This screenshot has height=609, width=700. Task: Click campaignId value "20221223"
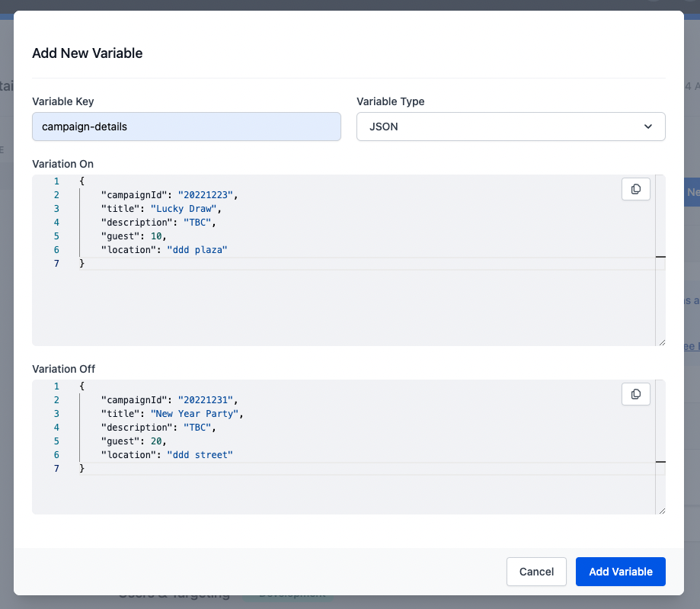point(206,194)
